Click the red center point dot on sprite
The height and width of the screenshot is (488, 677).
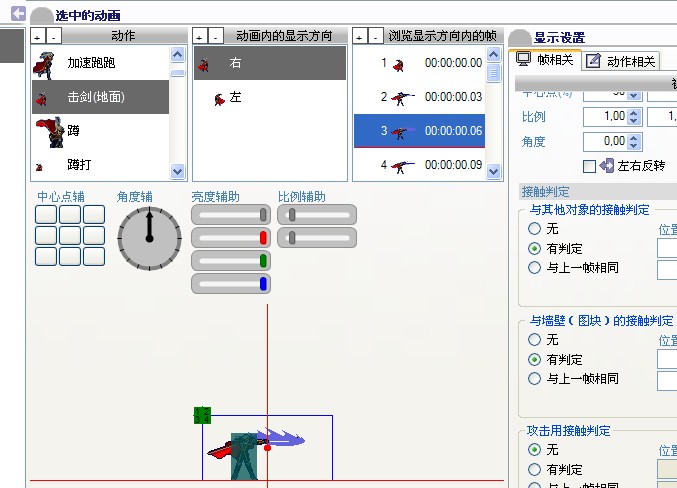267,448
